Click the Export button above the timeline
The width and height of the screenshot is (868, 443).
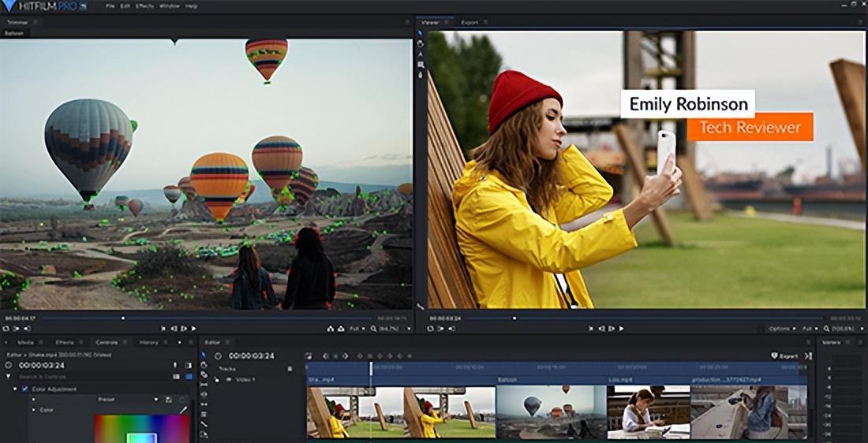(785, 356)
